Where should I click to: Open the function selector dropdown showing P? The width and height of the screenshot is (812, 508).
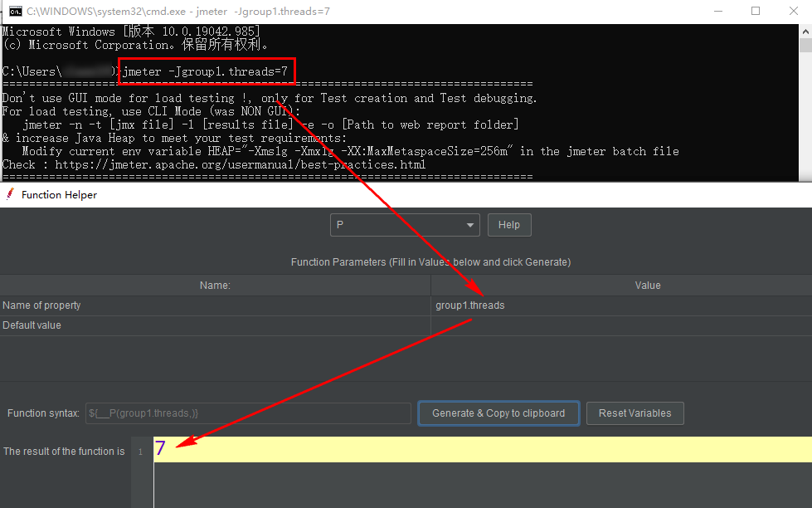[405, 225]
